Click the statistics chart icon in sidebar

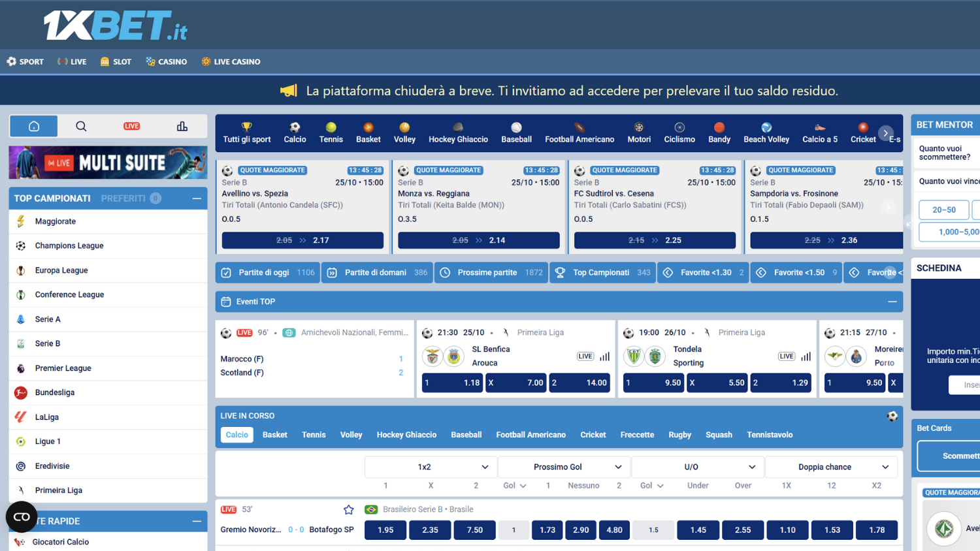pos(182,125)
